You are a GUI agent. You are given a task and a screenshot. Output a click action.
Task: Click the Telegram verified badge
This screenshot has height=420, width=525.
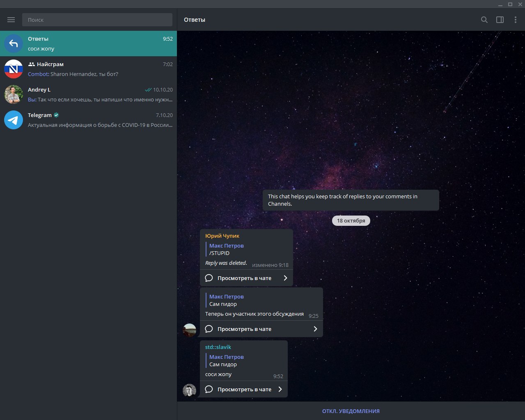56,115
